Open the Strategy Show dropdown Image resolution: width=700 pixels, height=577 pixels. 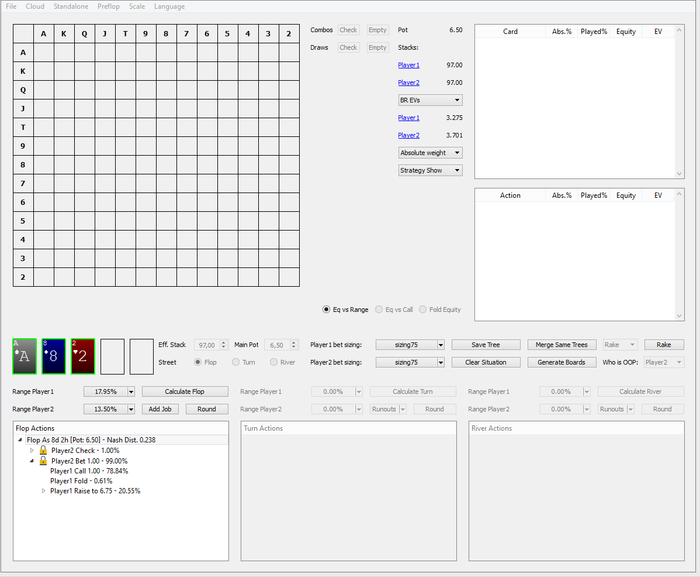point(430,170)
